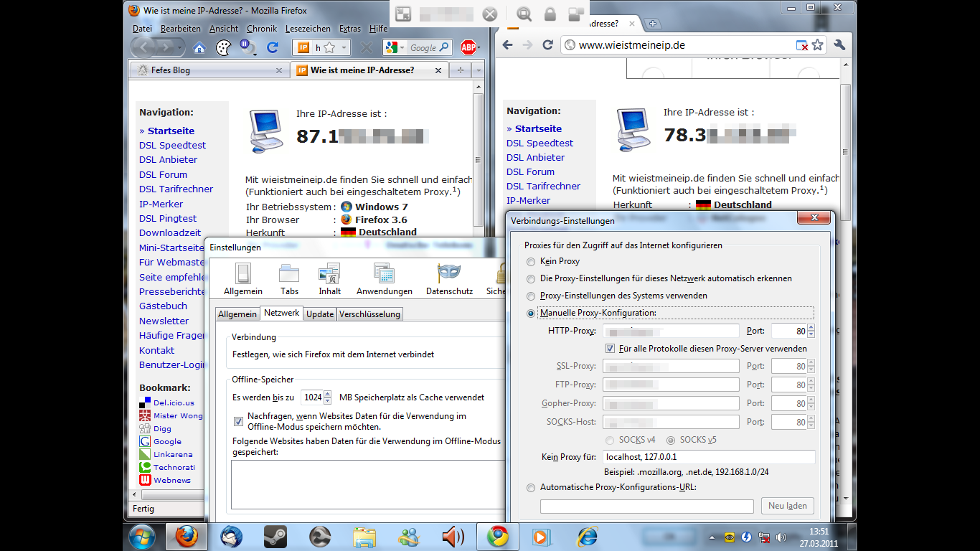Open Firefox search engine dropdown
The height and width of the screenshot is (551, 980).
(x=402, y=47)
